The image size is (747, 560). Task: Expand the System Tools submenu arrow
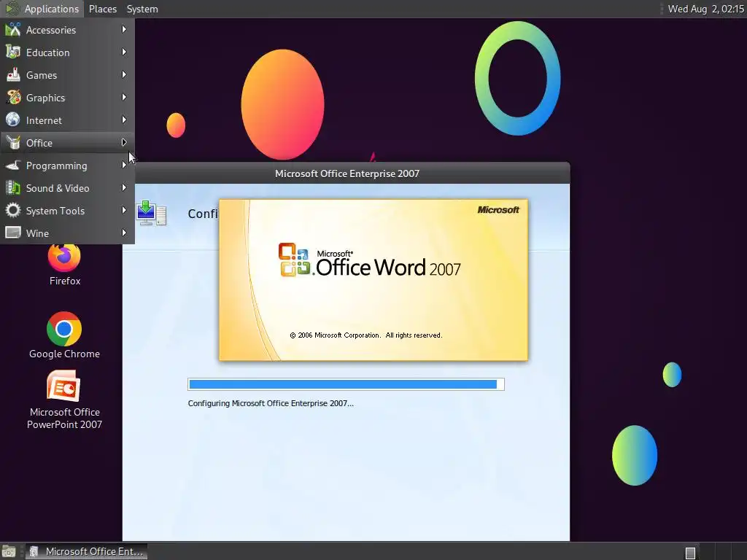124,210
